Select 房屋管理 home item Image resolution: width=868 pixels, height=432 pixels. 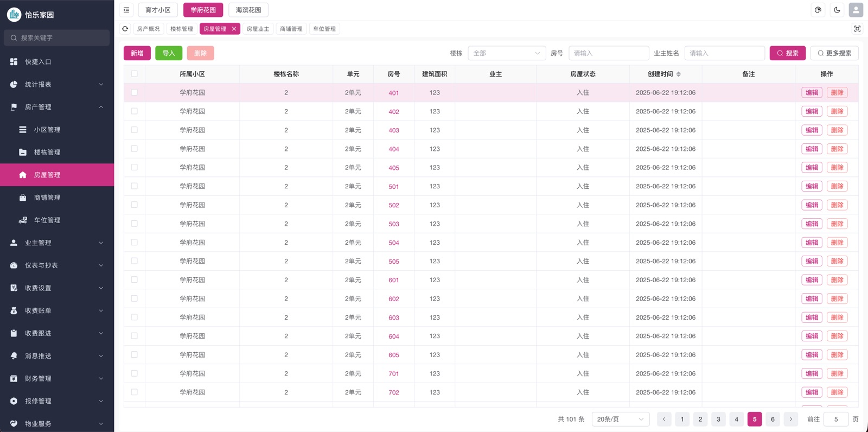(57, 175)
